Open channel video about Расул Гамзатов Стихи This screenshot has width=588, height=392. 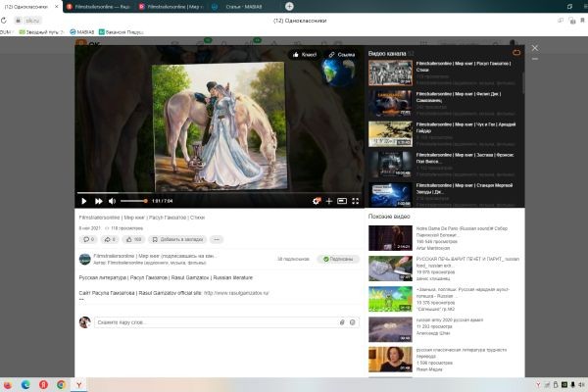(446, 73)
